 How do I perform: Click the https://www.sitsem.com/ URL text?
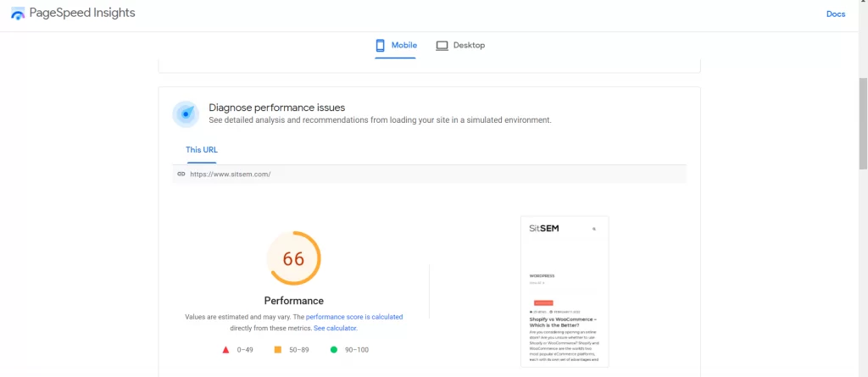(230, 174)
